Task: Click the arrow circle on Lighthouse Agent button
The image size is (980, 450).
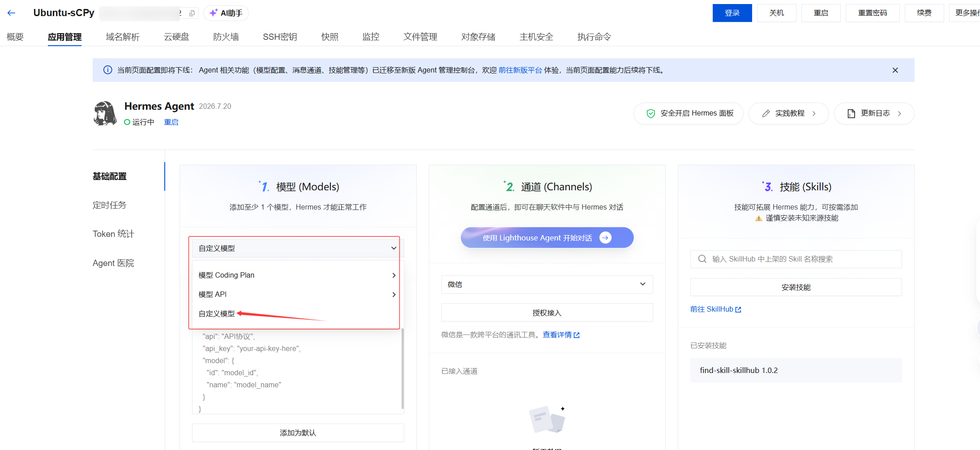Action: point(605,238)
